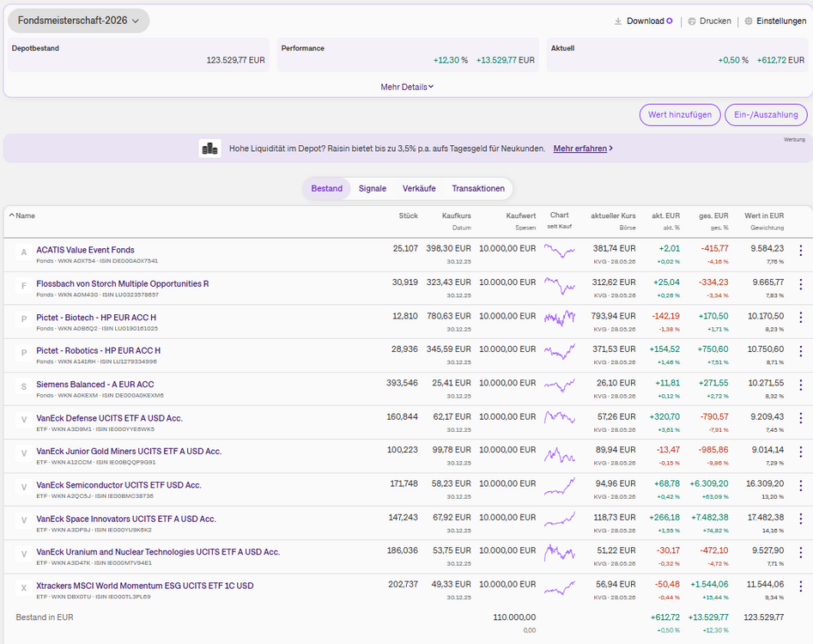The image size is (813, 644).
Task: Click the Download icon
Action: pos(618,21)
